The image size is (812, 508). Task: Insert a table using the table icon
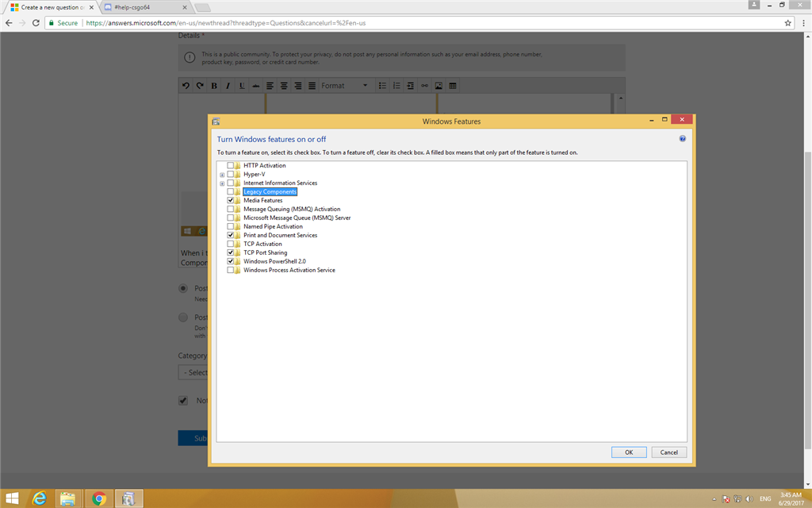453,86
